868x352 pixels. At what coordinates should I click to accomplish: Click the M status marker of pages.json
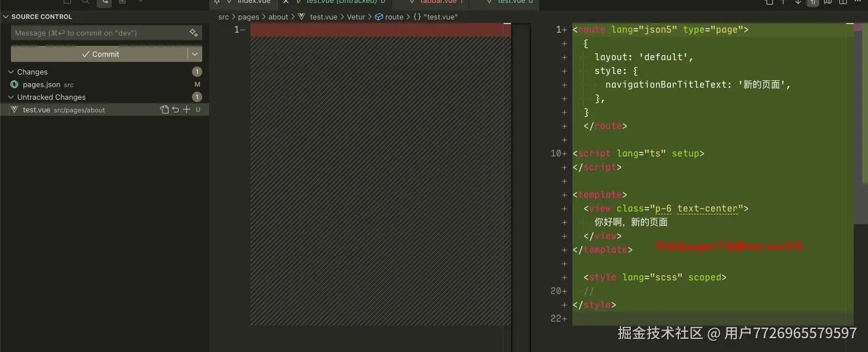click(198, 84)
